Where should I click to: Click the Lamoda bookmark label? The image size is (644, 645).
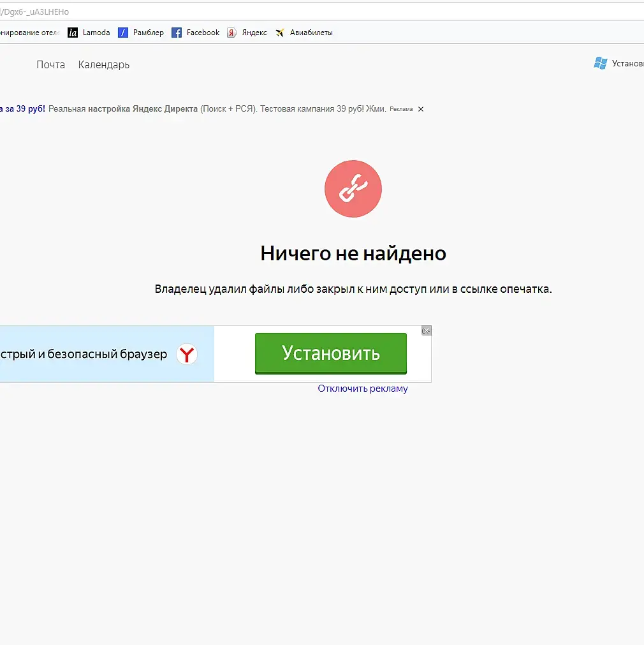tap(96, 33)
